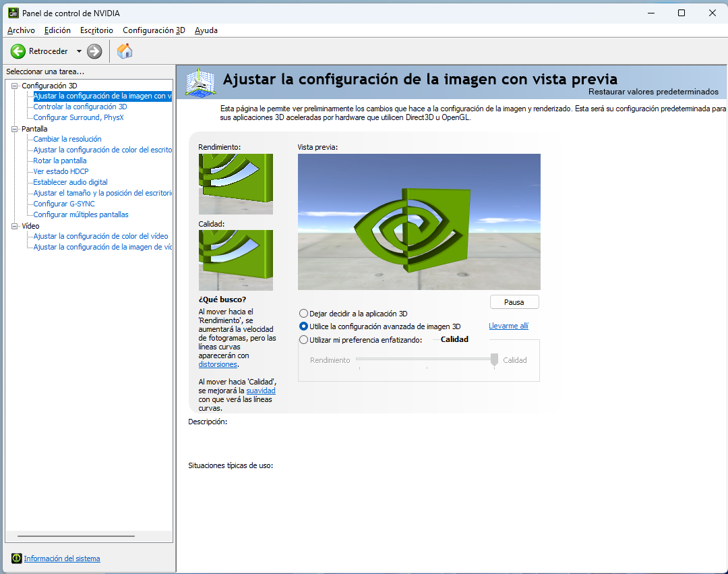Open the 'distorsiones' link
This screenshot has height=574, width=728.
click(218, 364)
